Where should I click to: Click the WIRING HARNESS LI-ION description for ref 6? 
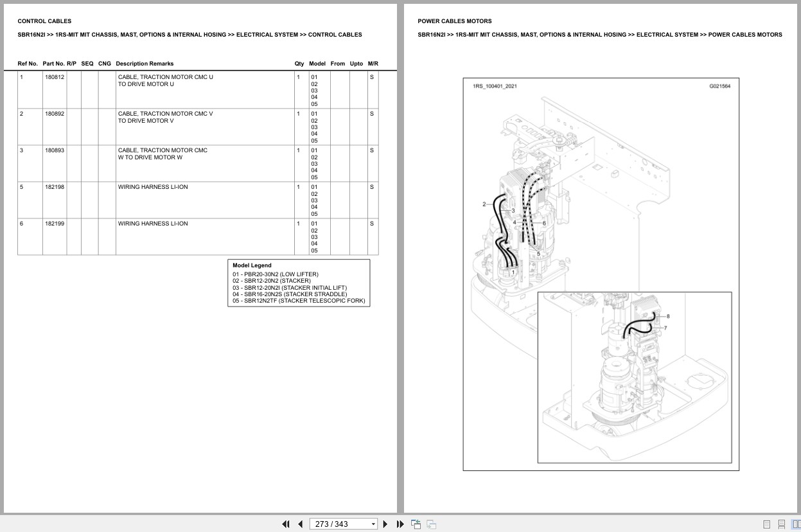153,224
